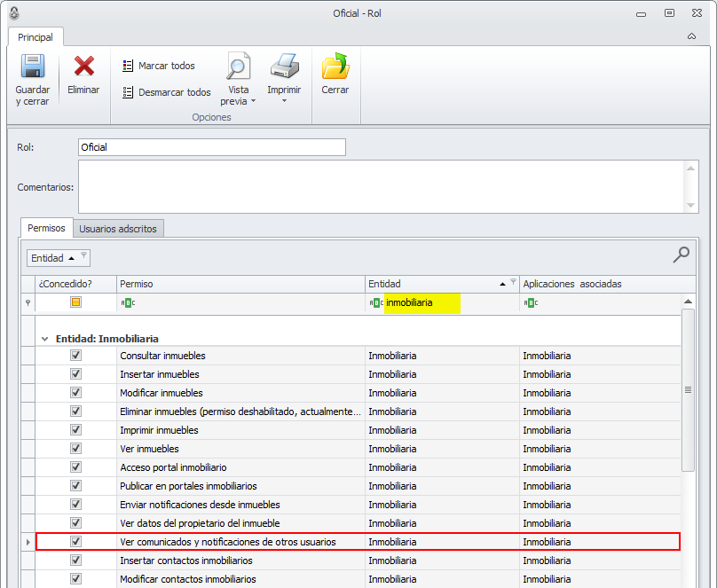Viewport: 717px width, 588px height.
Task: Click the red Eliminar X icon
Action: [84, 67]
